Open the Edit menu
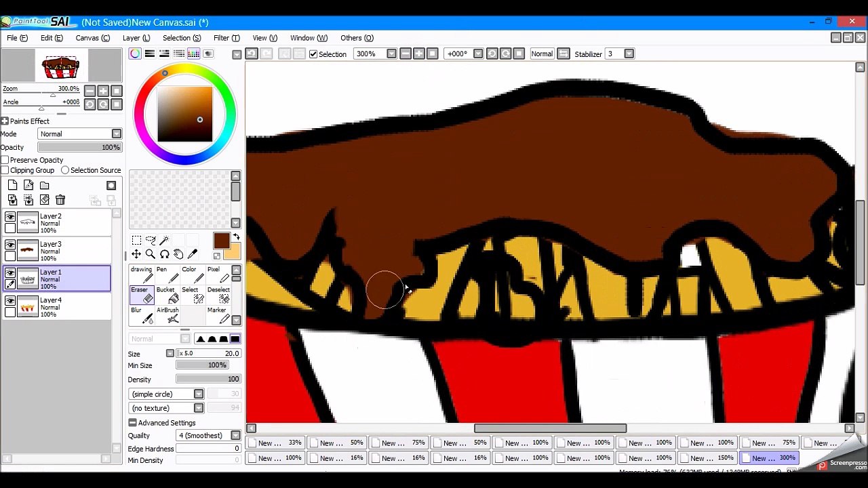 tap(52, 38)
